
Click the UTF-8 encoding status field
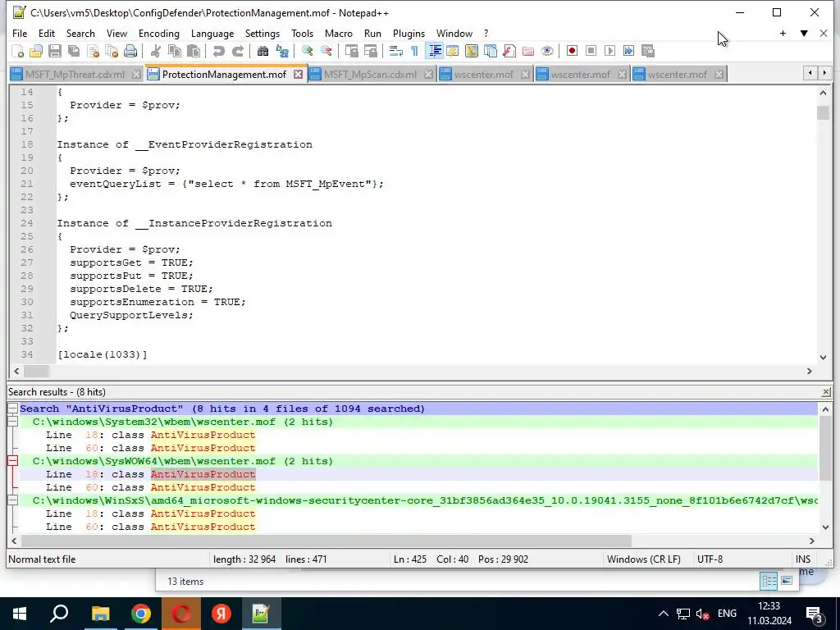(x=710, y=559)
